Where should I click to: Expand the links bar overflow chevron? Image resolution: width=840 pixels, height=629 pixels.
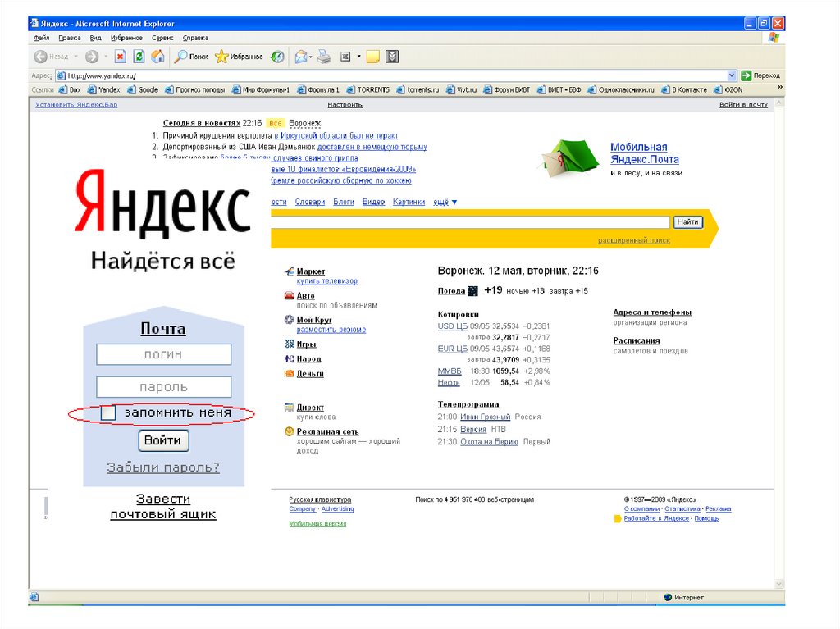780,87
